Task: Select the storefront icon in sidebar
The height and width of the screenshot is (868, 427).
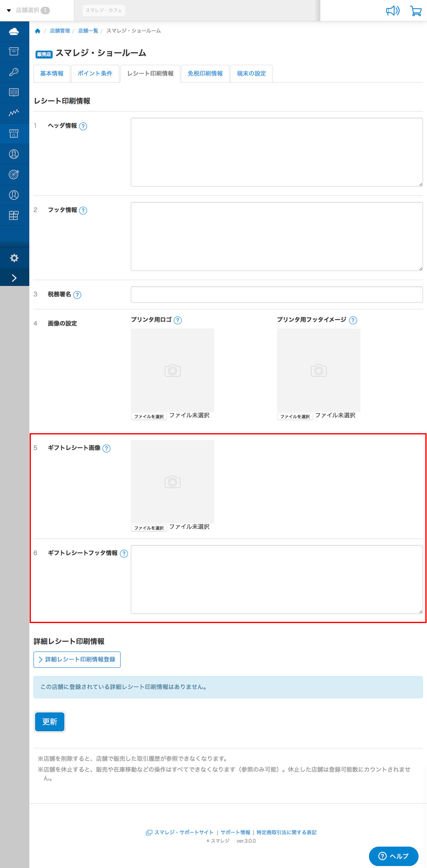Action: 14,134
